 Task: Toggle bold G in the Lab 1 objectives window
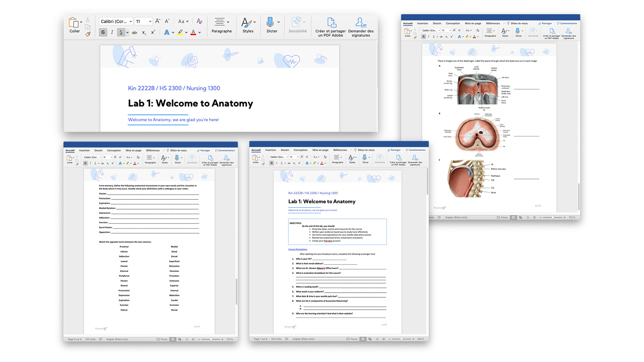(x=271, y=163)
